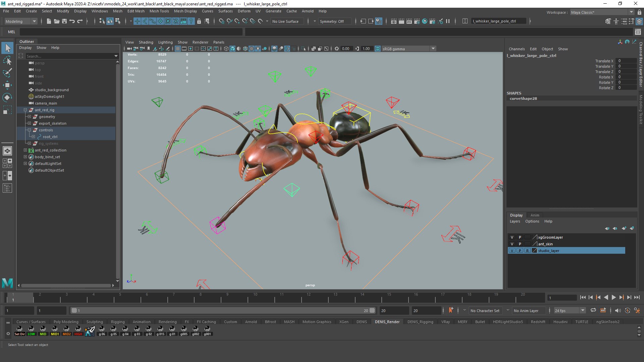Click the LOW shelf button
644x362 pixels.
[x=31, y=330]
